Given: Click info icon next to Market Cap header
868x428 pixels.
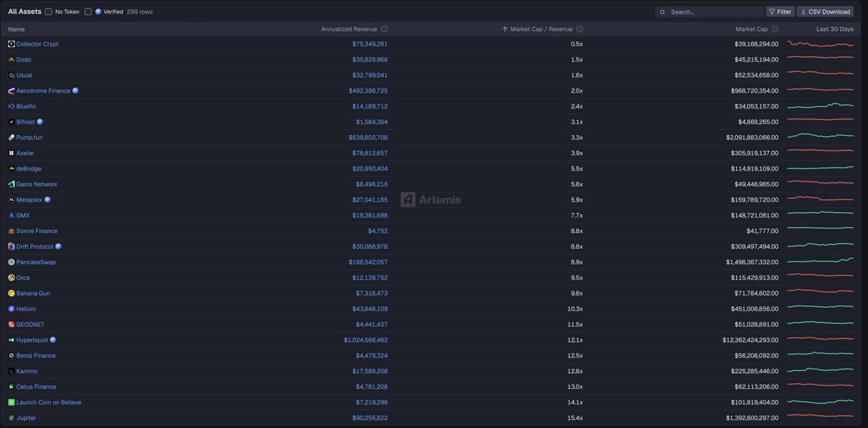Looking at the screenshot, I should click(x=775, y=29).
